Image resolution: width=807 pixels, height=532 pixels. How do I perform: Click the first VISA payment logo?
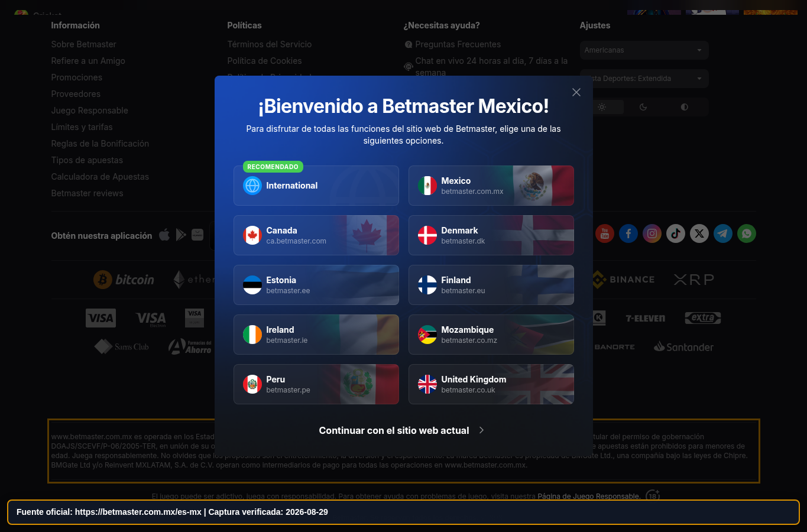[101, 318]
